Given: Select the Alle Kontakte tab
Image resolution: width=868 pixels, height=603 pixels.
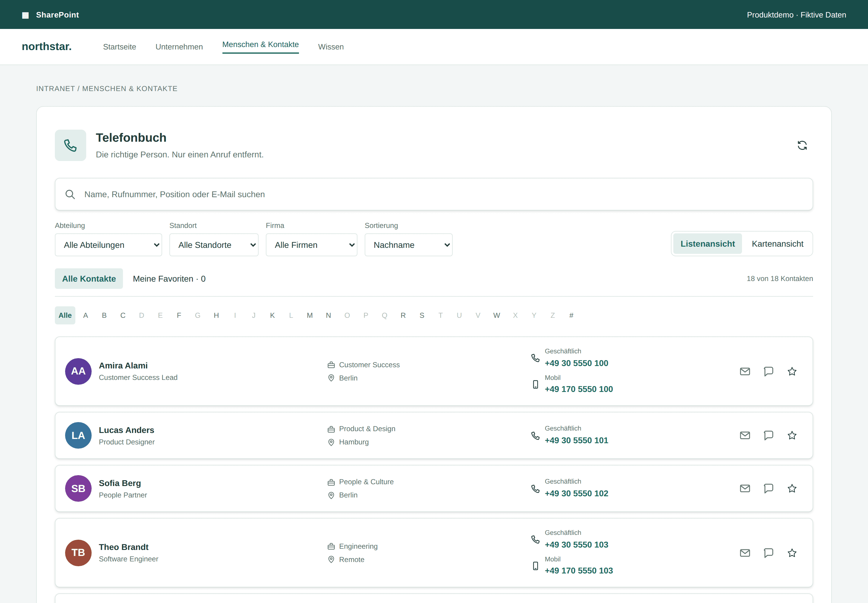Looking at the screenshot, I should [89, 279].
